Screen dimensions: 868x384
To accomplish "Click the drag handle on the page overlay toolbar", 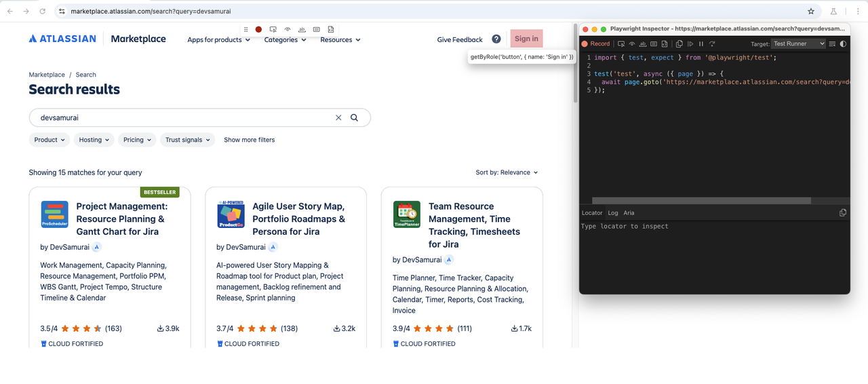I will pos(246,29).
